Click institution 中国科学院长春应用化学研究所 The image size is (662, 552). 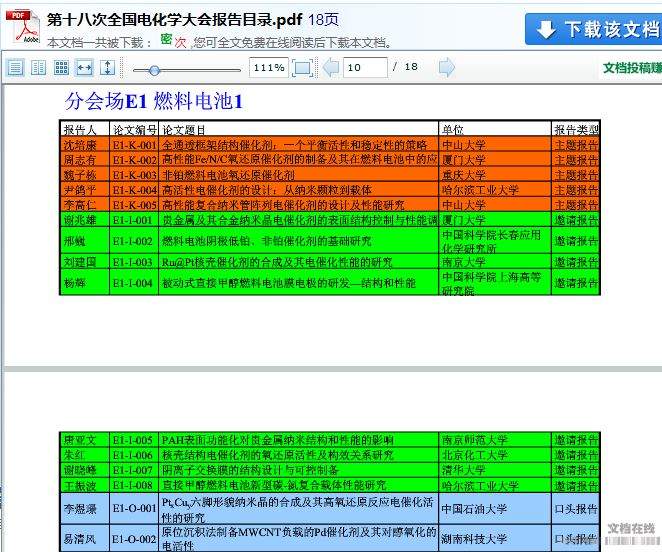coord(491,241)
